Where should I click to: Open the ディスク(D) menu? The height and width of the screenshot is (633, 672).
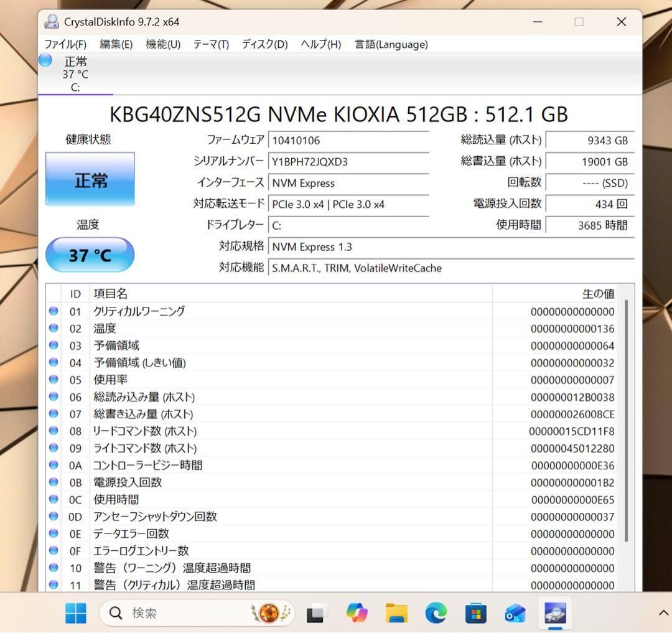click(264, 44)
